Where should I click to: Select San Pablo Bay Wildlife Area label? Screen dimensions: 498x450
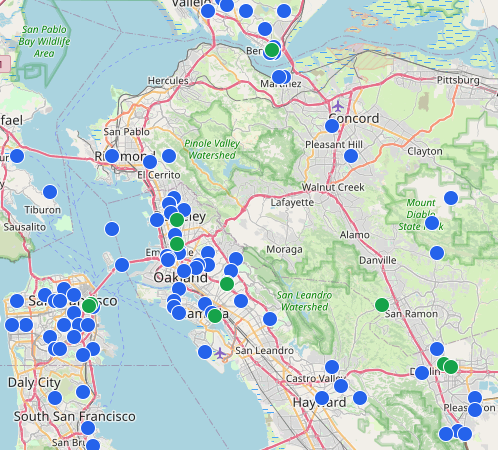(x=44, y=41)
